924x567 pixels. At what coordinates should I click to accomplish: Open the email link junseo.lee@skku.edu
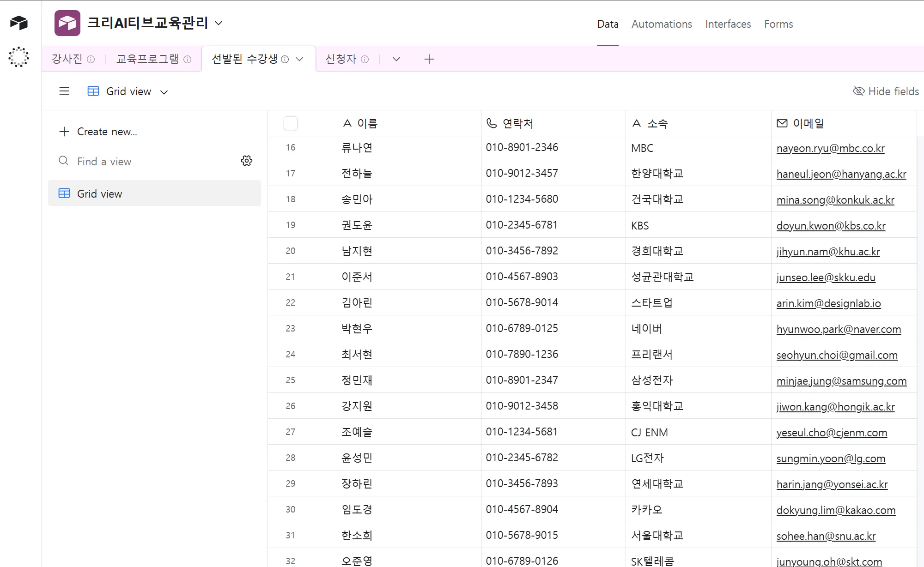826,277
